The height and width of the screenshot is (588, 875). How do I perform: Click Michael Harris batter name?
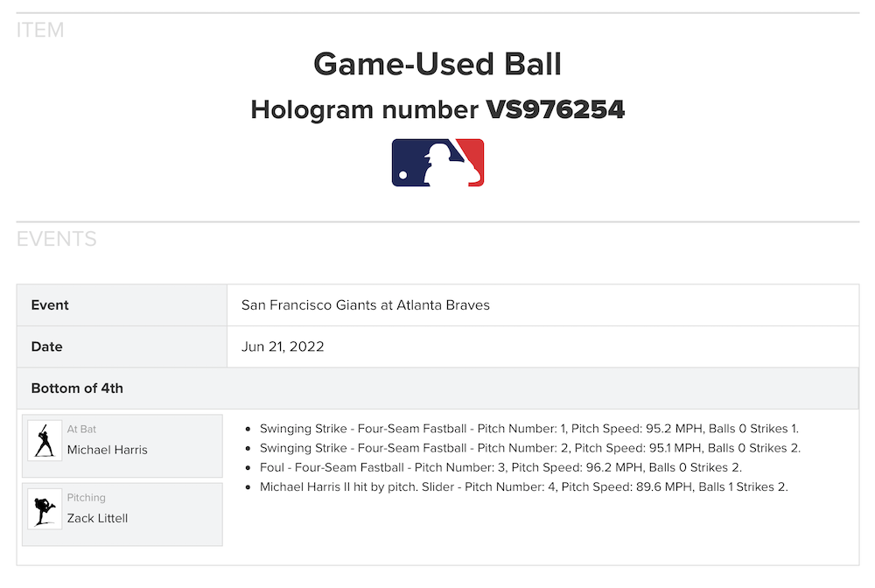coord(108,450)
